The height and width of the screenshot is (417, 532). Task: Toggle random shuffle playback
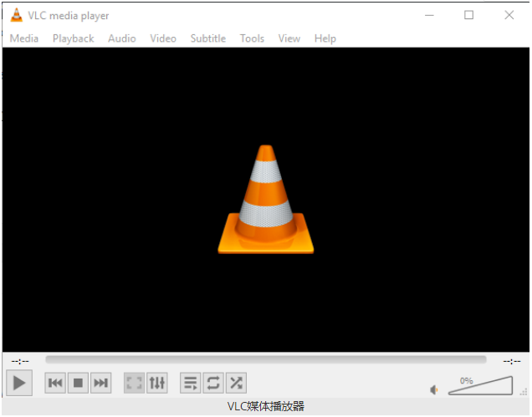236,384
